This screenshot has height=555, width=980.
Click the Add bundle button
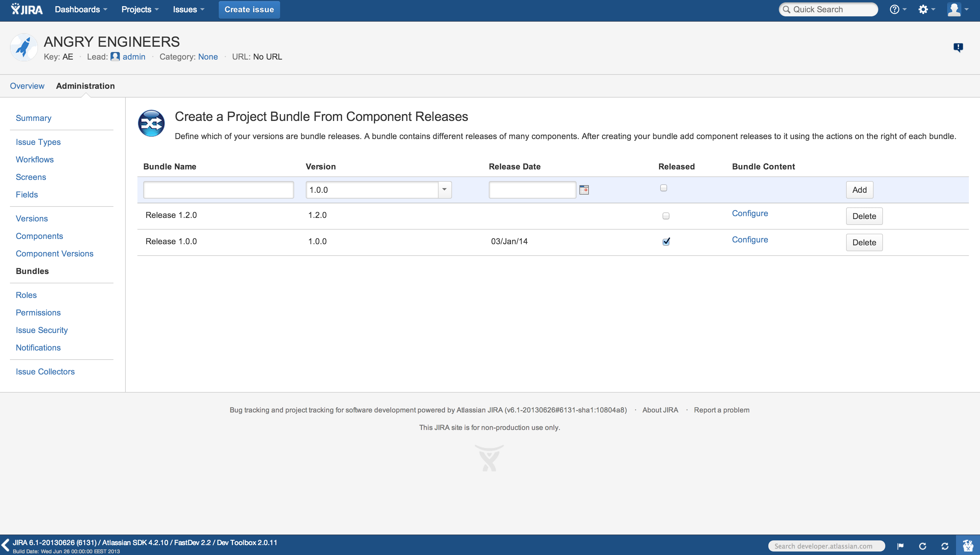860,190
